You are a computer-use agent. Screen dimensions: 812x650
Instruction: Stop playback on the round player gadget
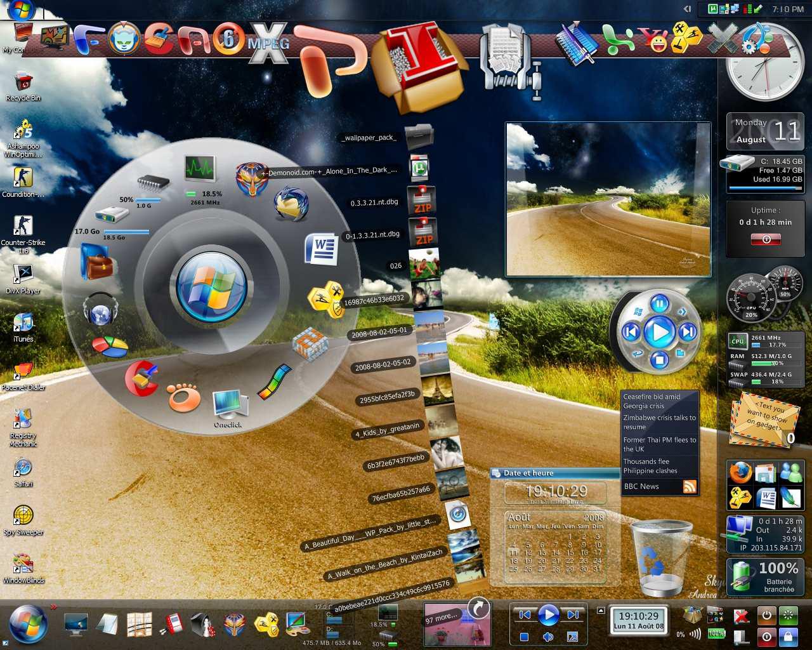[660, 361]
